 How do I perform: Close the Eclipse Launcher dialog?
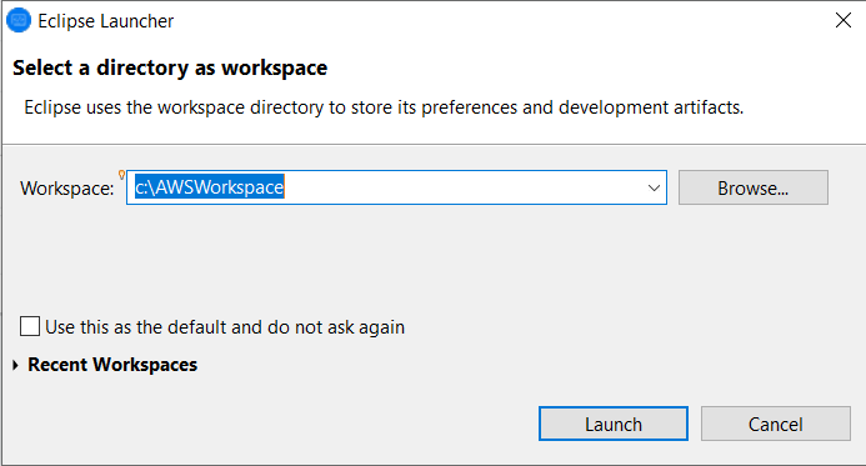(842, 20)
